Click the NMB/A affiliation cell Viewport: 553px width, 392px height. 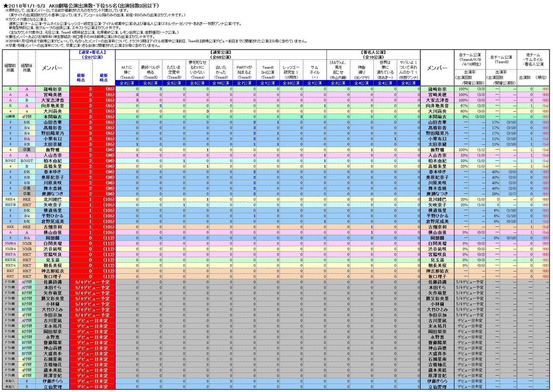[x=10, y=244]
